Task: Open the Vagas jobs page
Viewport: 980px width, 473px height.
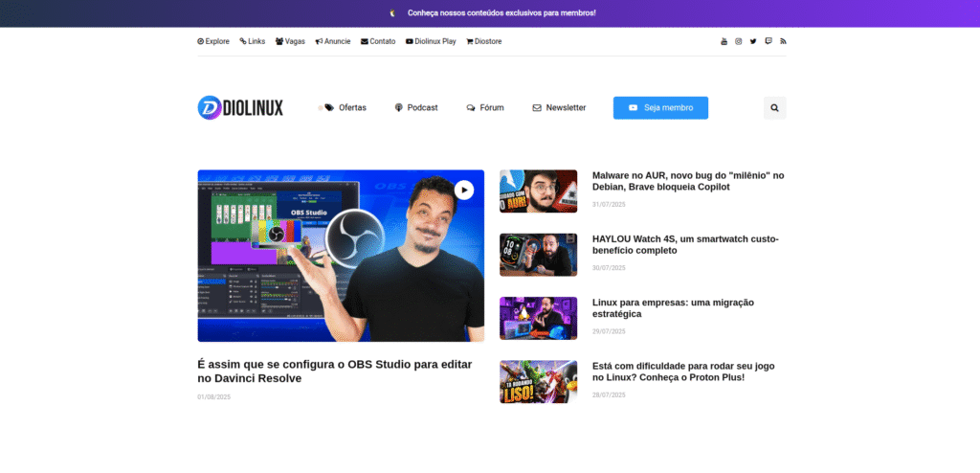Action: [290, 41]
